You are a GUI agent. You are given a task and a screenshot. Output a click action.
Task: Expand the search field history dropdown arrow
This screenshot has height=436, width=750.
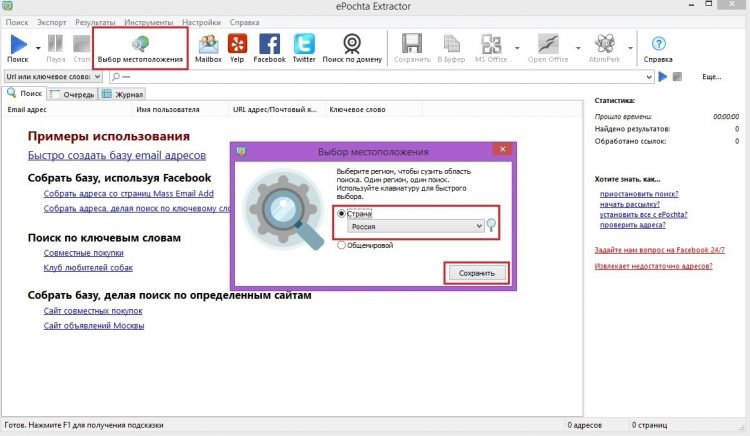pyautogui.click(x=649, y=76)
